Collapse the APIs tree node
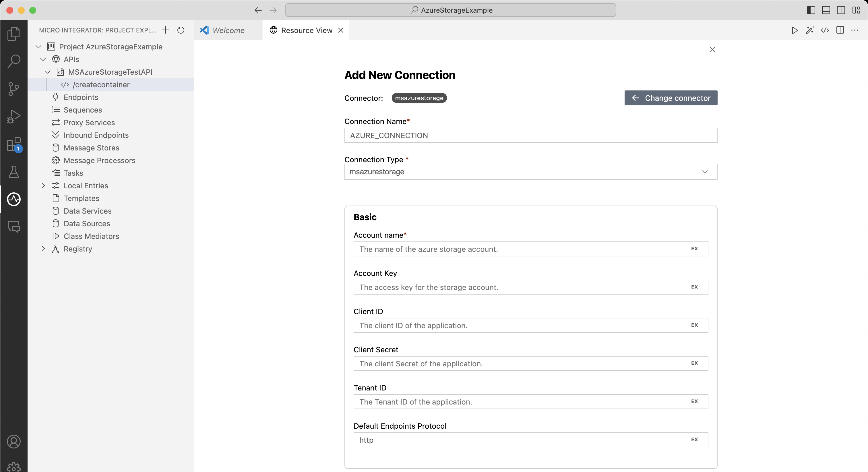The height and width of the screenshot is (472, 868). pyautogui.click(x=43, y=59)
